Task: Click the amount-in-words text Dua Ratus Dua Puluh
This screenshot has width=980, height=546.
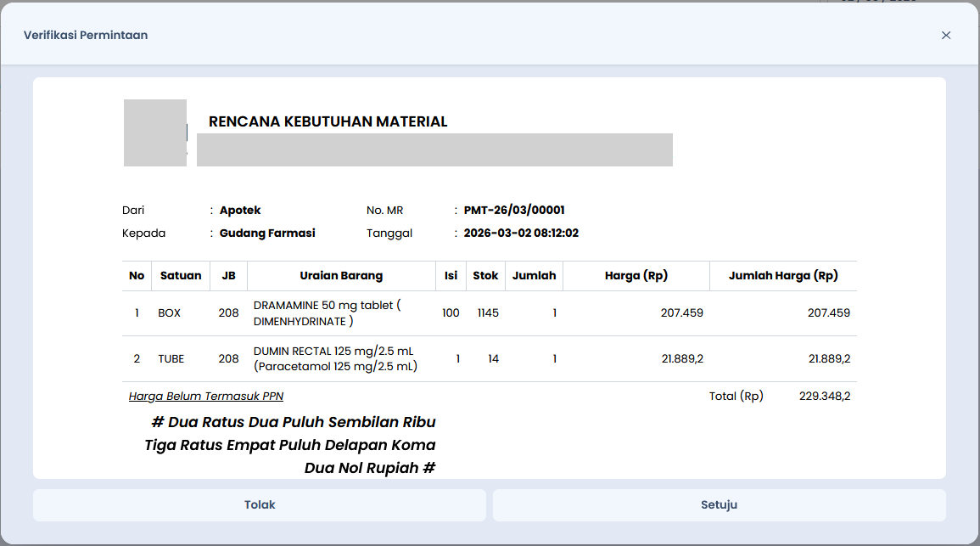Action: (x=290, y=445)
